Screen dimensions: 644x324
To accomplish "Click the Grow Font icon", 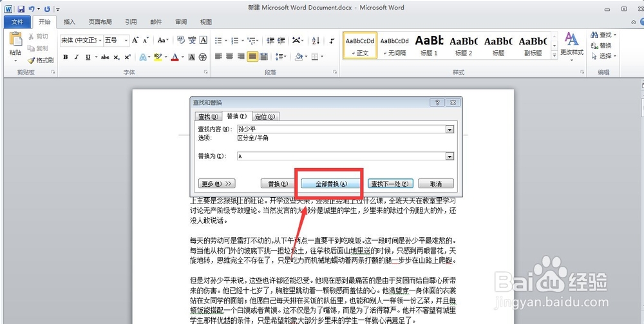I will [135, 40].
